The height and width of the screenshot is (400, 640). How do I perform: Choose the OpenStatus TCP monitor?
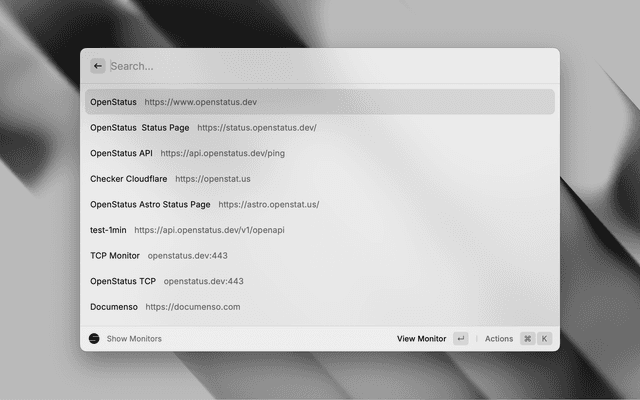(x=123, y=281)
